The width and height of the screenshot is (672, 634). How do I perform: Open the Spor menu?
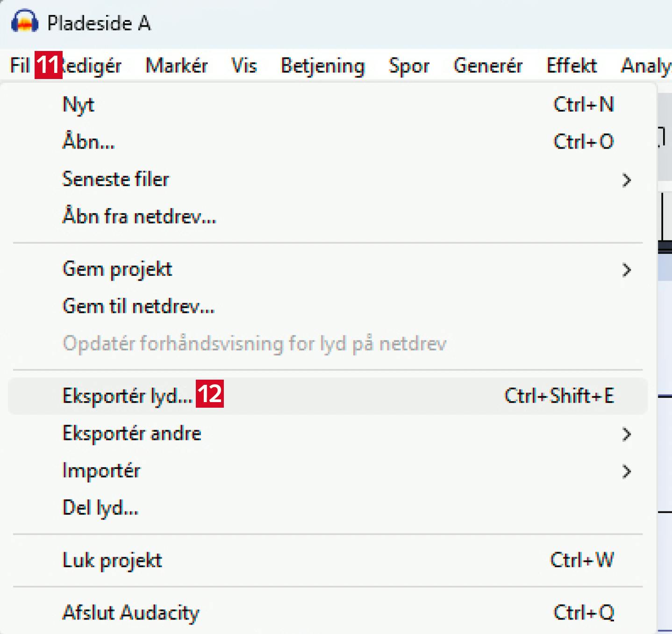pyautogui.click(x=409, y=65)
